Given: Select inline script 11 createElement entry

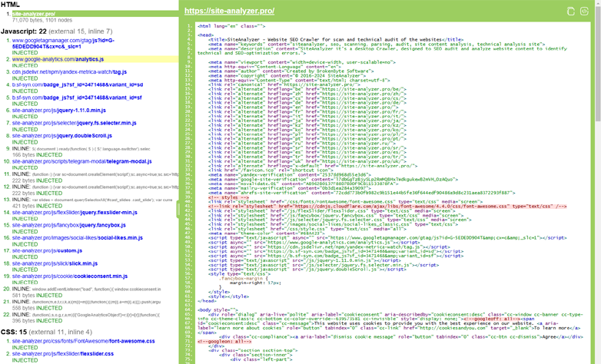Looking at the screenshot, I should point(95,174).
